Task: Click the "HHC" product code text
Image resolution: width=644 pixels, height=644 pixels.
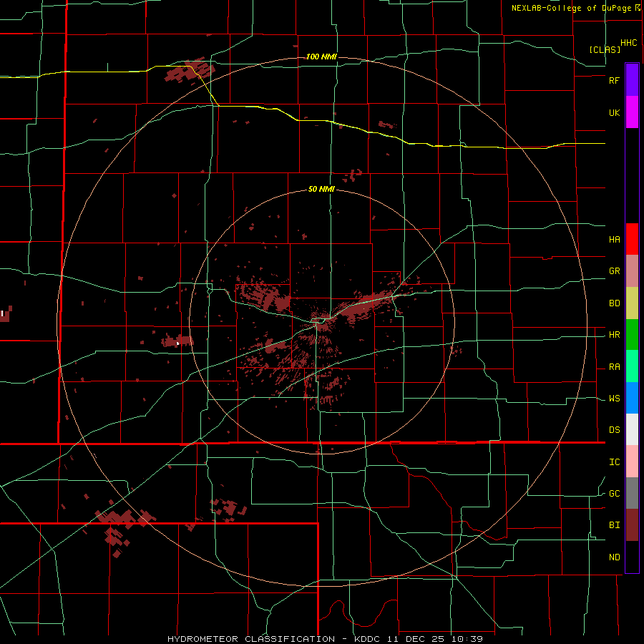Action: 629,43
